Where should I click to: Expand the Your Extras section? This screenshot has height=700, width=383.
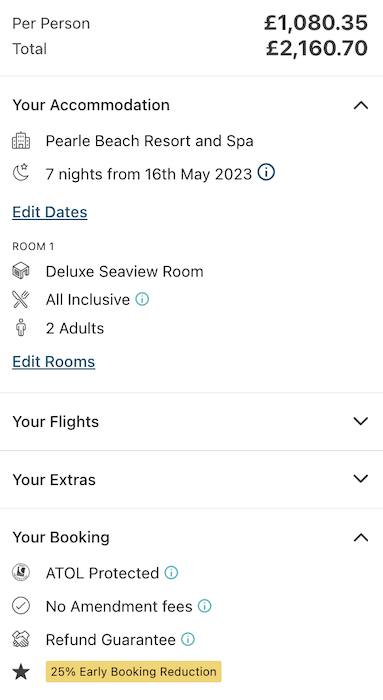pyautogui.click(x=361, y=479)
